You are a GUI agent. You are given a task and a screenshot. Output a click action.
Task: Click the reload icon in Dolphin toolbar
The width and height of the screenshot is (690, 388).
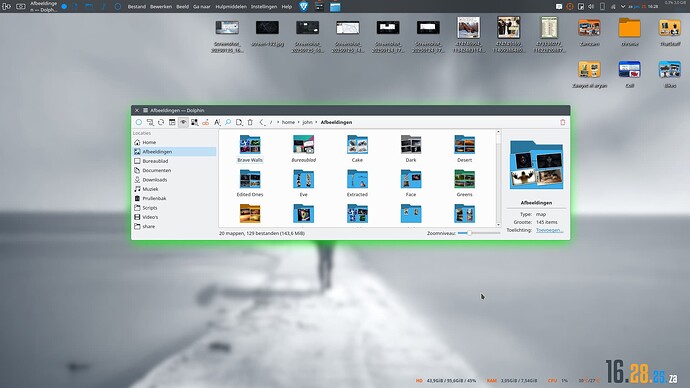pyautogui.click(x=161, y=122)
